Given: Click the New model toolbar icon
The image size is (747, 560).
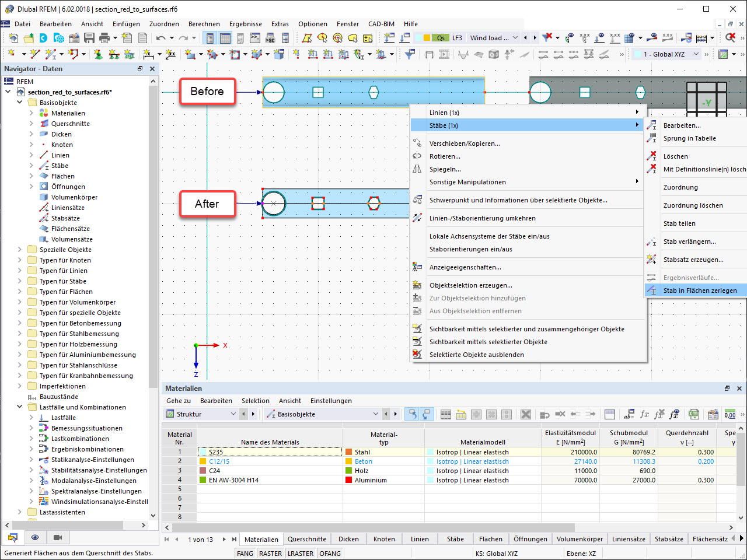Looking at the screenshot, I should [13, 38].
